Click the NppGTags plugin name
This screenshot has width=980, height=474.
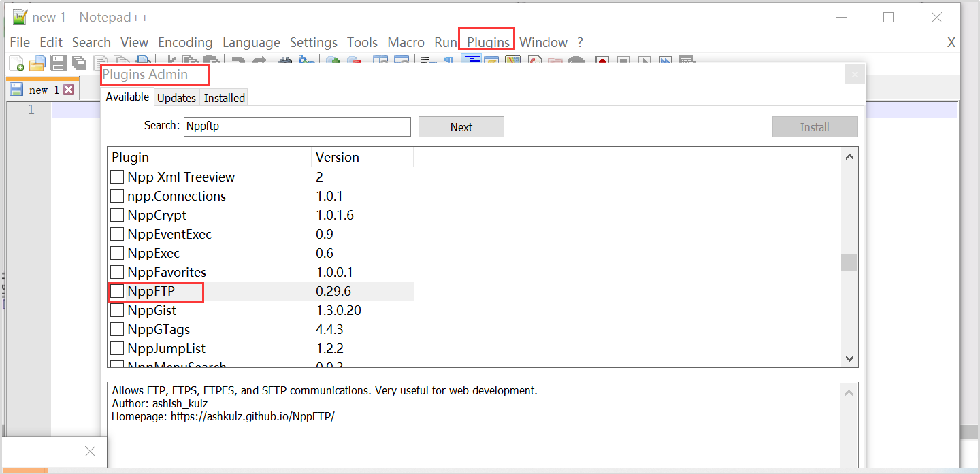coord(159,330)
